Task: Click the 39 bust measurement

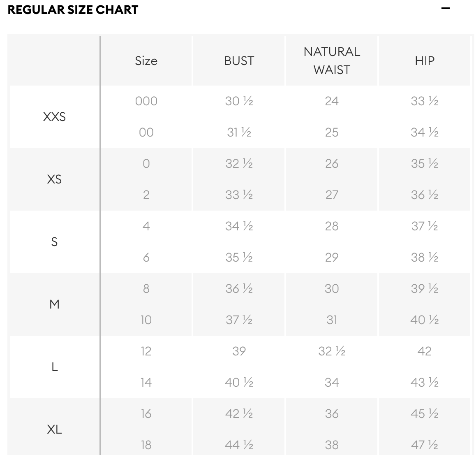Action: pos(239,351)
